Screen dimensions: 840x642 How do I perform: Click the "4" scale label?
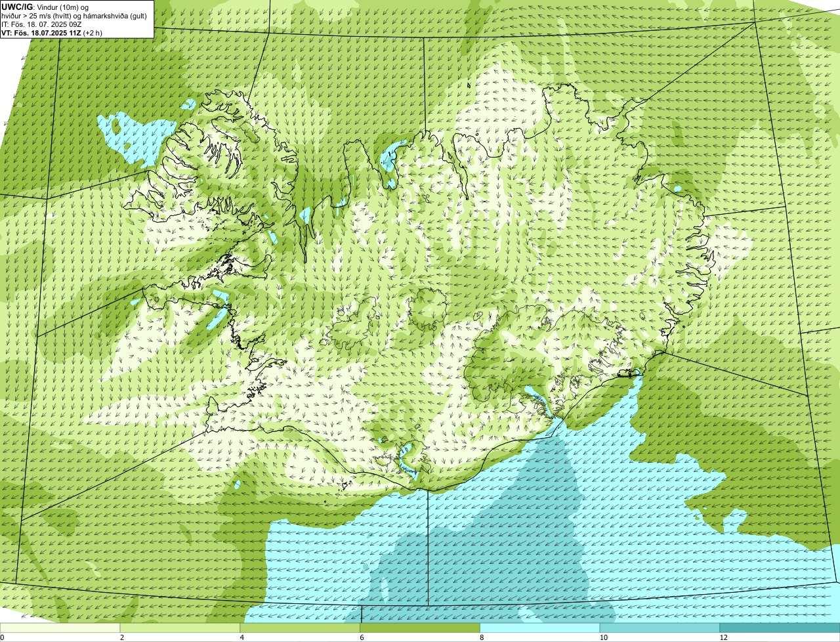[x=242, y=637]
